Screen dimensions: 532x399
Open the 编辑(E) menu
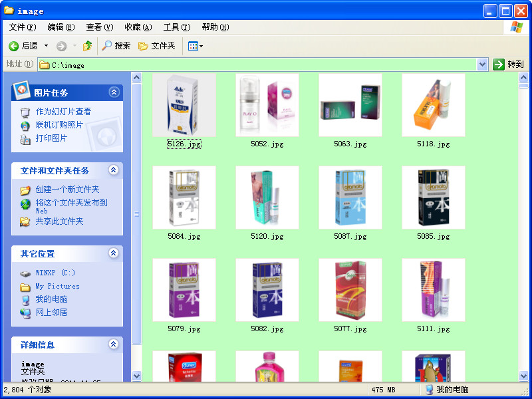[61, 27]
